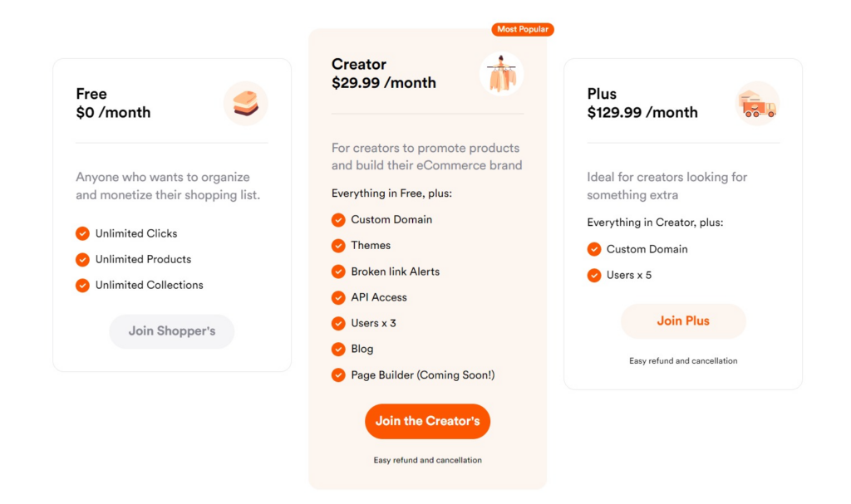
Task: Click the checkmark next to Users x 5
Action: 594,275
